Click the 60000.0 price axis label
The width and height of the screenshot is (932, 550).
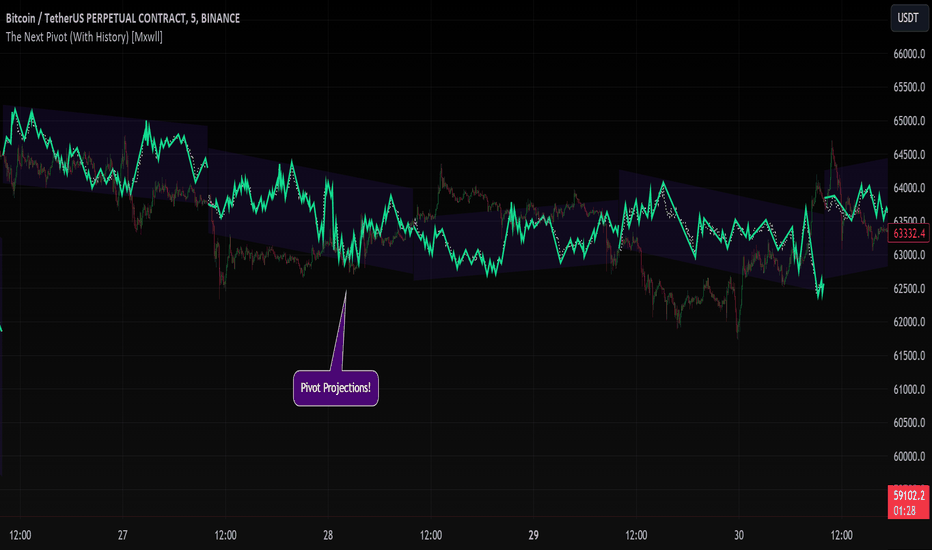(x=909, y=457)
